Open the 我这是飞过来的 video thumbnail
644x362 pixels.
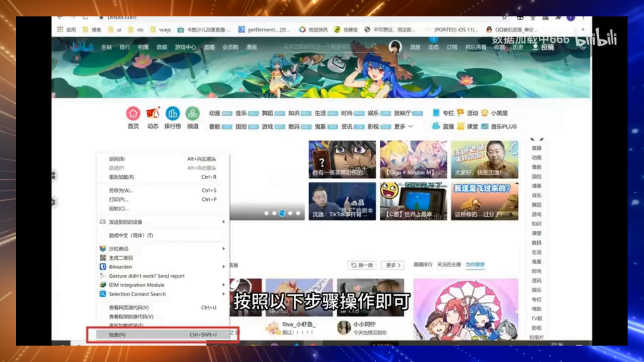point(484,201)
